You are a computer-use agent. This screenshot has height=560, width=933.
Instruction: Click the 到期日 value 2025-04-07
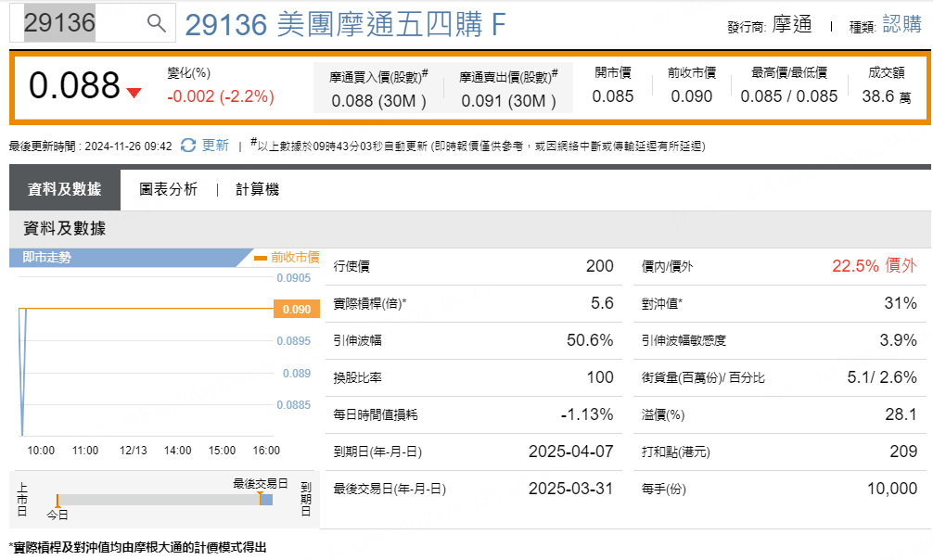click(570, 452)
